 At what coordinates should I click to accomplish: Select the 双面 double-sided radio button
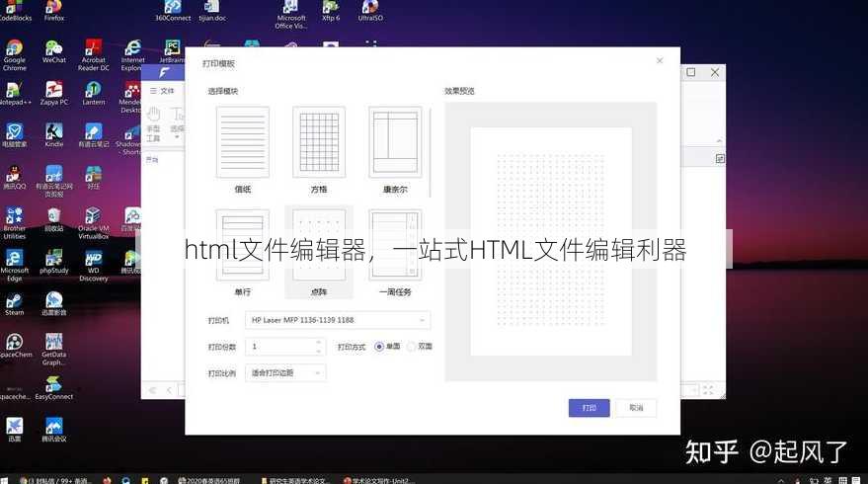[x=412, y=347]
